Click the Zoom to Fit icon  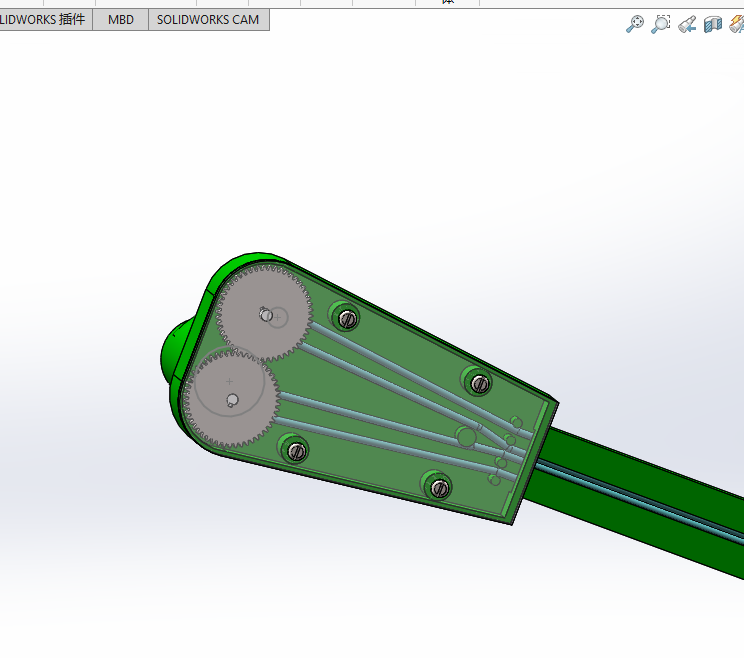pyautogui.click(x=634, y=23)
